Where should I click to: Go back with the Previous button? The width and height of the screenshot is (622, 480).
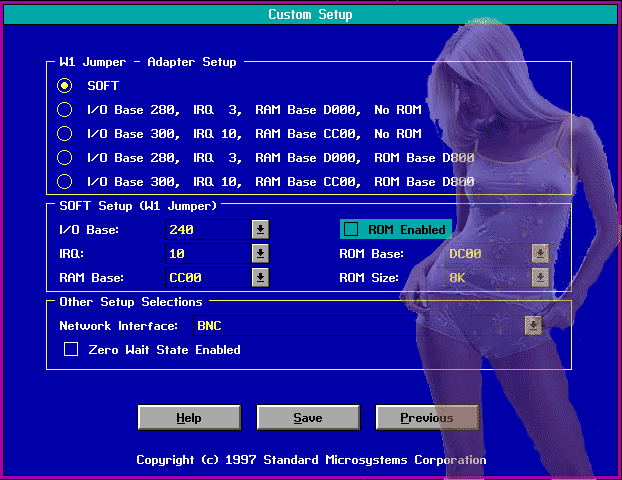[427, 418]
